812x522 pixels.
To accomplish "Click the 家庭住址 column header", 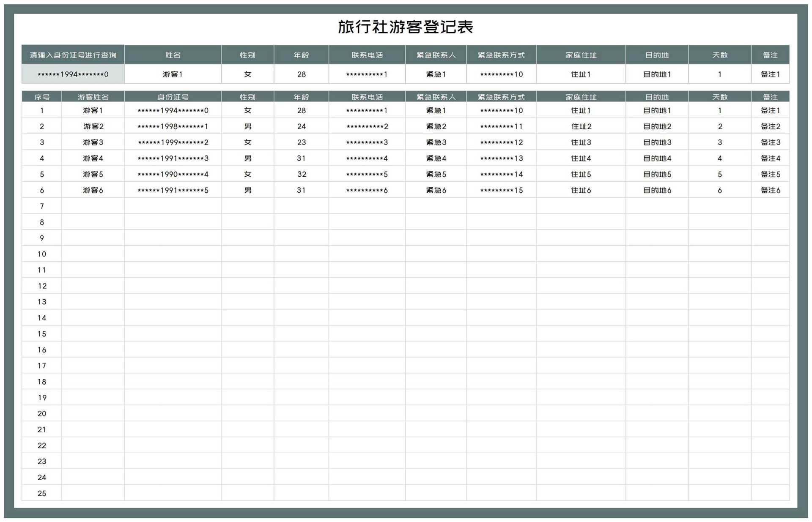I will tap(580, 55).
